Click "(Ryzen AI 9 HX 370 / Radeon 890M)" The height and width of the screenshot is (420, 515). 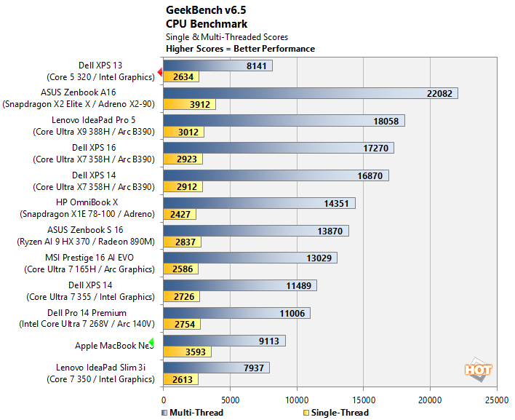(86, 242)
